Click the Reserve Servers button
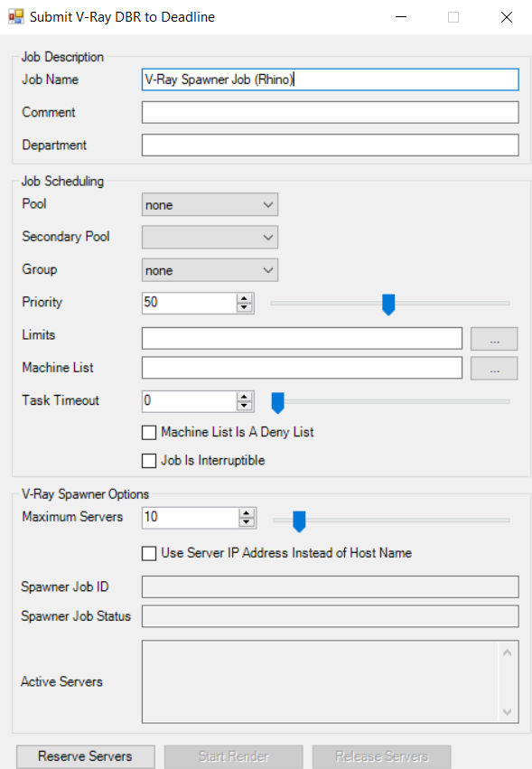The width and height of the screenshot is (532, 769). click(x=86, y=756)
